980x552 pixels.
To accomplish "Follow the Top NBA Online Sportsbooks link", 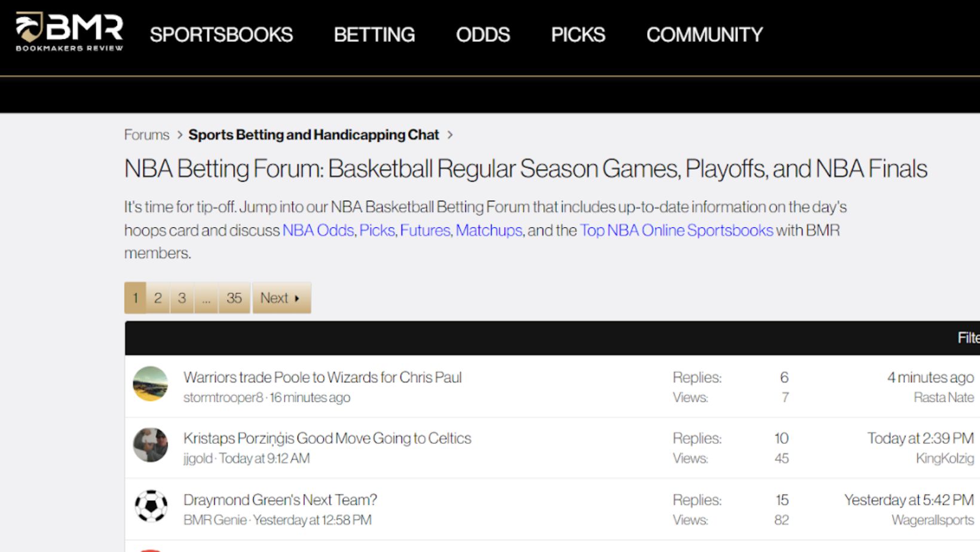I will 676,231.
